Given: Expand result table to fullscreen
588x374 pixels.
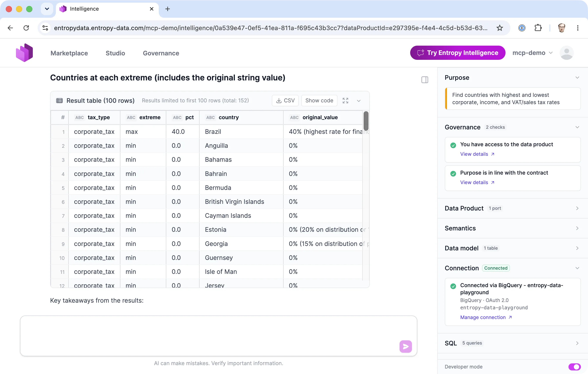Looking at the screenshot, I should [345, 101].
